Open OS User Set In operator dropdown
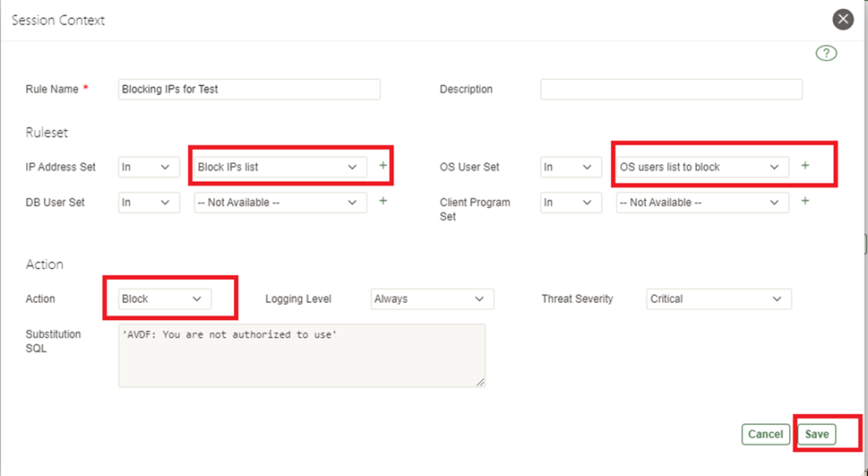This screenshot has height=476, width=868. click(x=570, y=167)
